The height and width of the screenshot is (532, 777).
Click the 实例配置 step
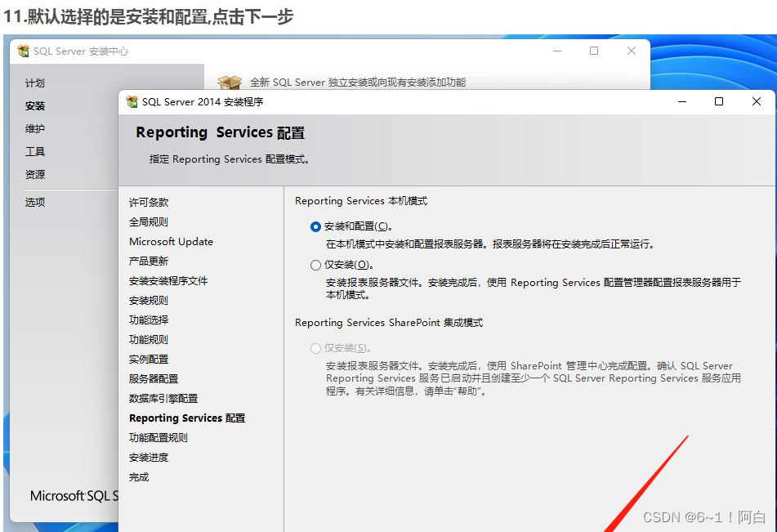click(149, 360)
